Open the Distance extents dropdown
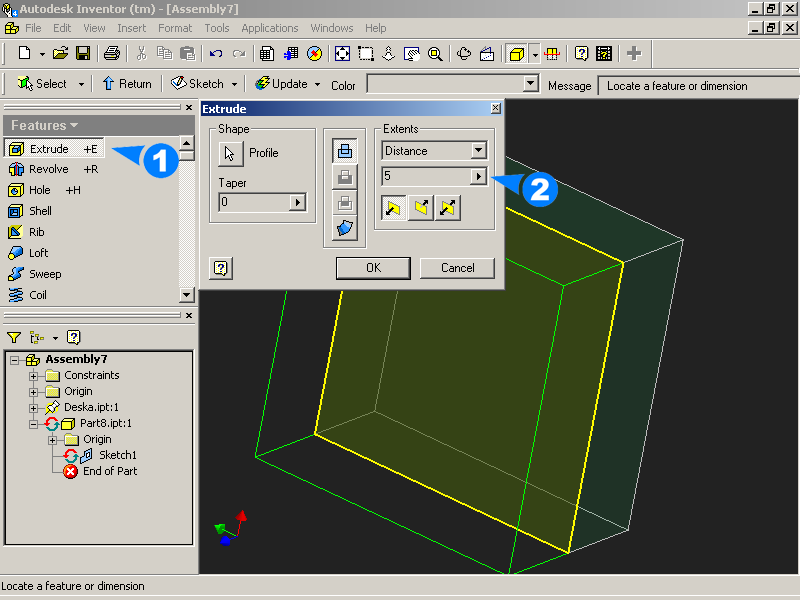 pos(478,151)
